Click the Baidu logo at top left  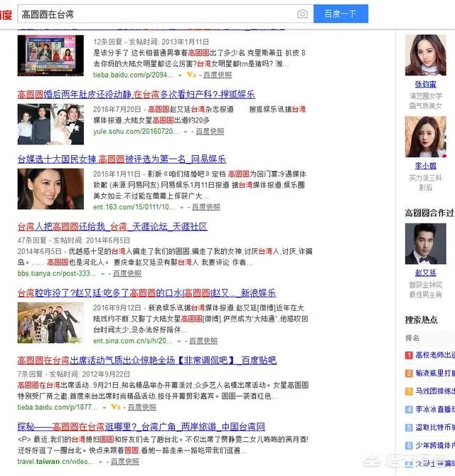(x=6, y=14)
